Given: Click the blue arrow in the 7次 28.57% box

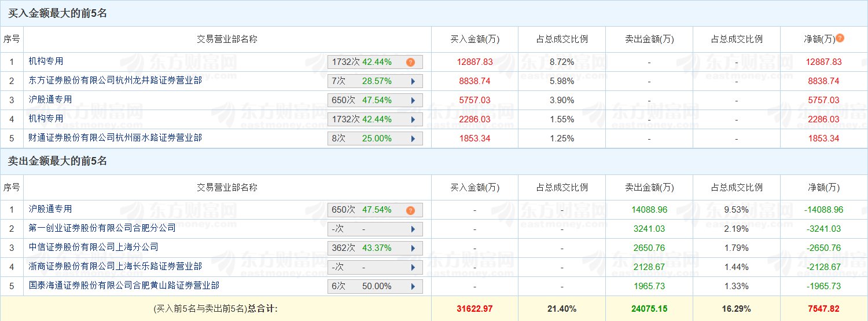Looking at the screenshot, I should [x=413, y=81].
